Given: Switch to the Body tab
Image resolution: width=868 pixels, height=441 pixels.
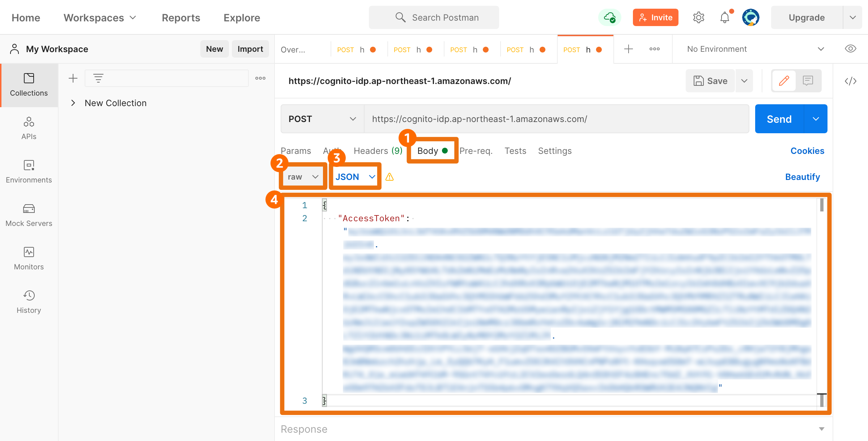Looking at the screenshot, I should 433,151.
